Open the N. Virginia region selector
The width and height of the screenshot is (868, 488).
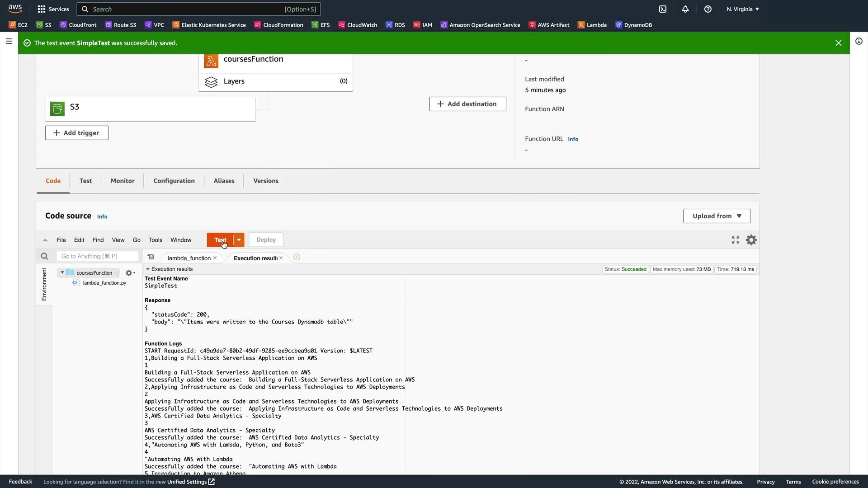[x=743, y=9]
